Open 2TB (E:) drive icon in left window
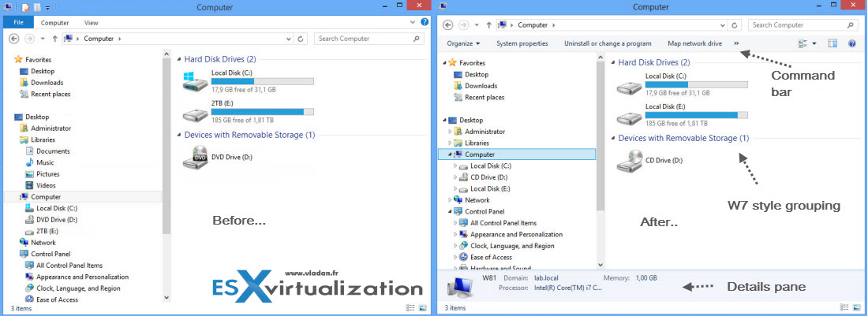868x316 pixels. pyautogui.click(x=196, y=113)
